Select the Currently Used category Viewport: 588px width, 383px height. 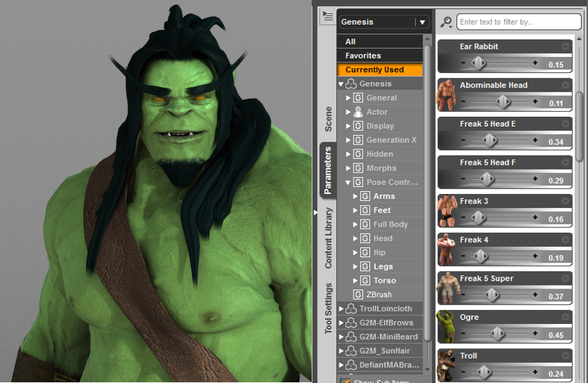click(380, 70)
